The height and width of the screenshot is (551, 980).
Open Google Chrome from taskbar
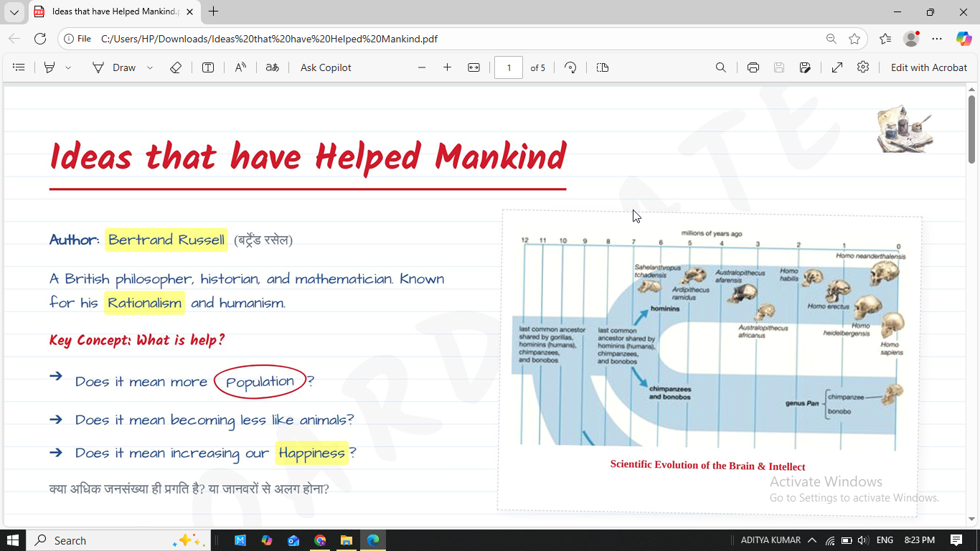click(320, 540)
